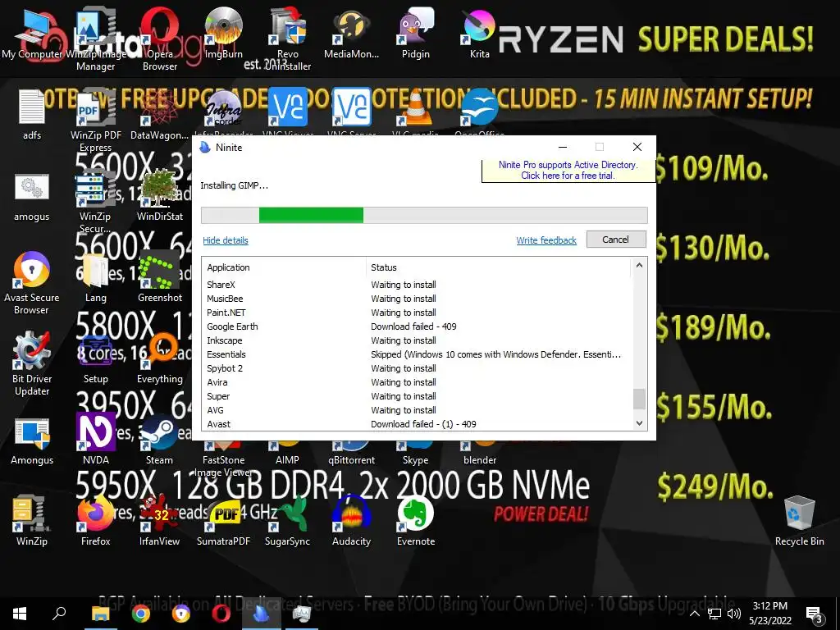Open the Lang folder
Screen dimensions: 840x630
tap(95, 277)
